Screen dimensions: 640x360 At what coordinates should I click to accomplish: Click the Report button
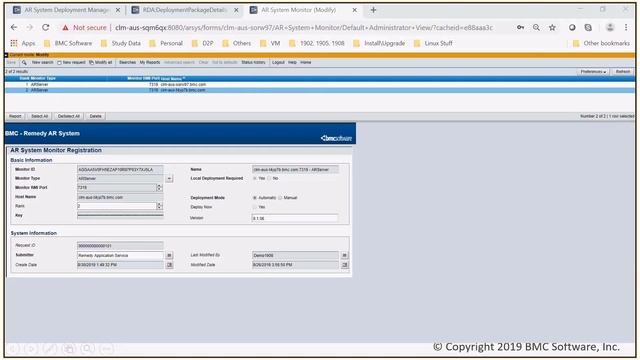[15, 116]
